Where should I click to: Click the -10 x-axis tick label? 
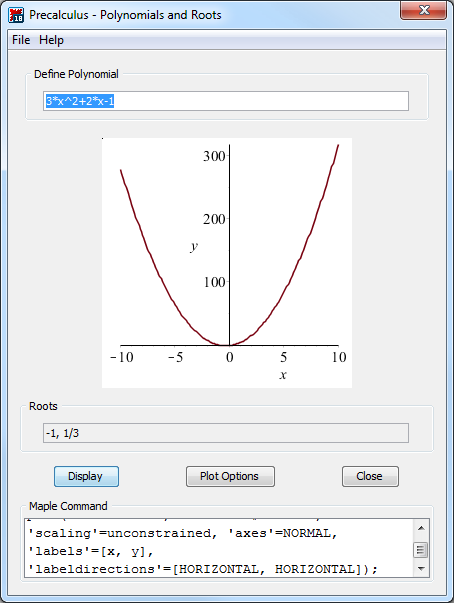pyautogui.click(x=122, y=357)
